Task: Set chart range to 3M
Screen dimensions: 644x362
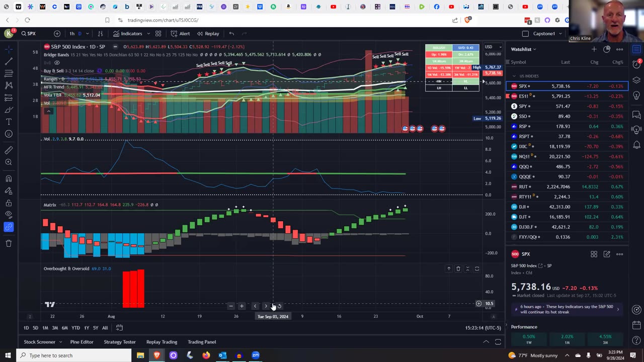Action: (55, 328)
